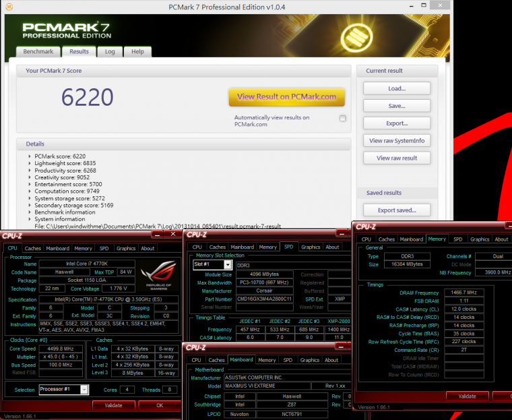
Task: Open the PCMark Help tab
Action: click(x=137, y=52)
